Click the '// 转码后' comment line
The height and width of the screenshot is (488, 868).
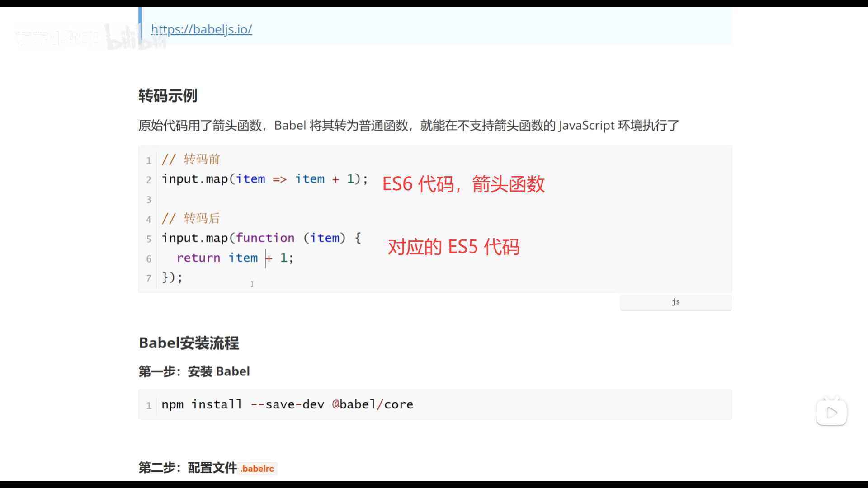point(191,219)
